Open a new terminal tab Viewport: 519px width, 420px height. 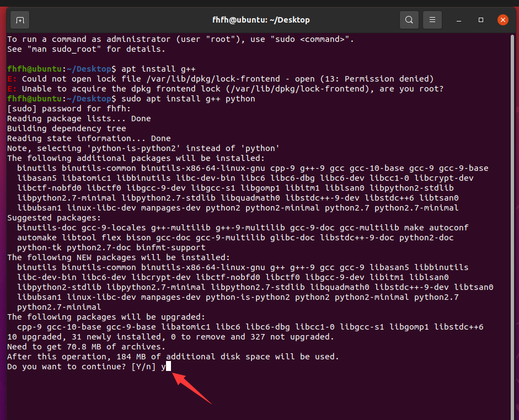[20, 20]
